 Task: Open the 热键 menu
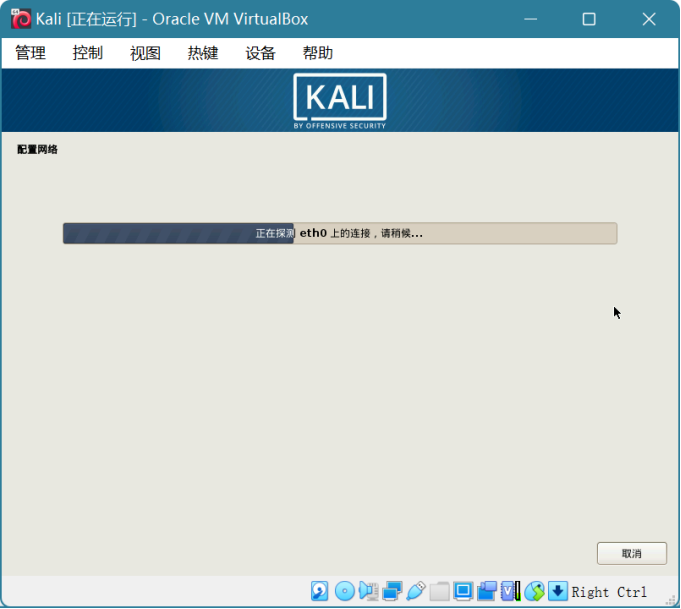[x=203, y=53]
